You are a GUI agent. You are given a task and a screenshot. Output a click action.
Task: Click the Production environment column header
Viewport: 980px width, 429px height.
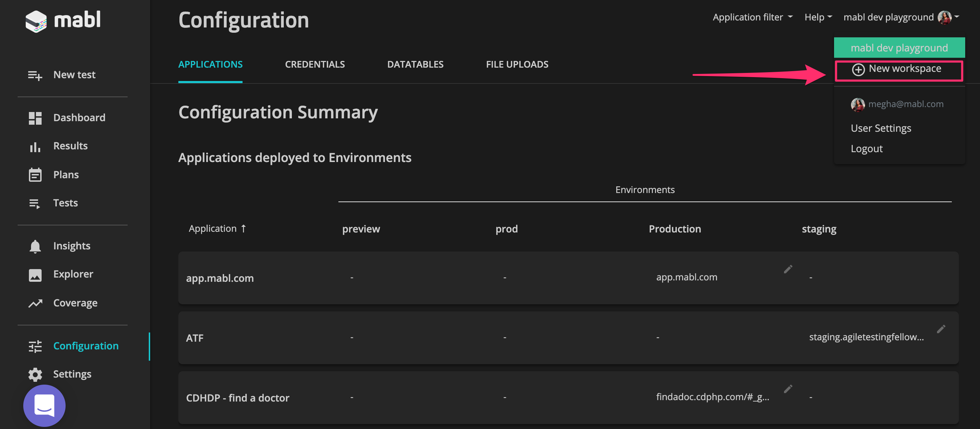point(674,229)
